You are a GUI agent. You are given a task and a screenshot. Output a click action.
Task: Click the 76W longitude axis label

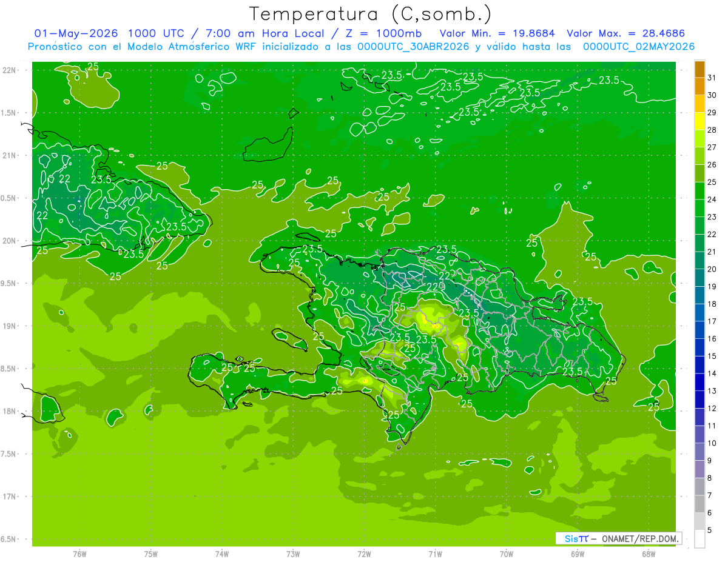point(79,554)
